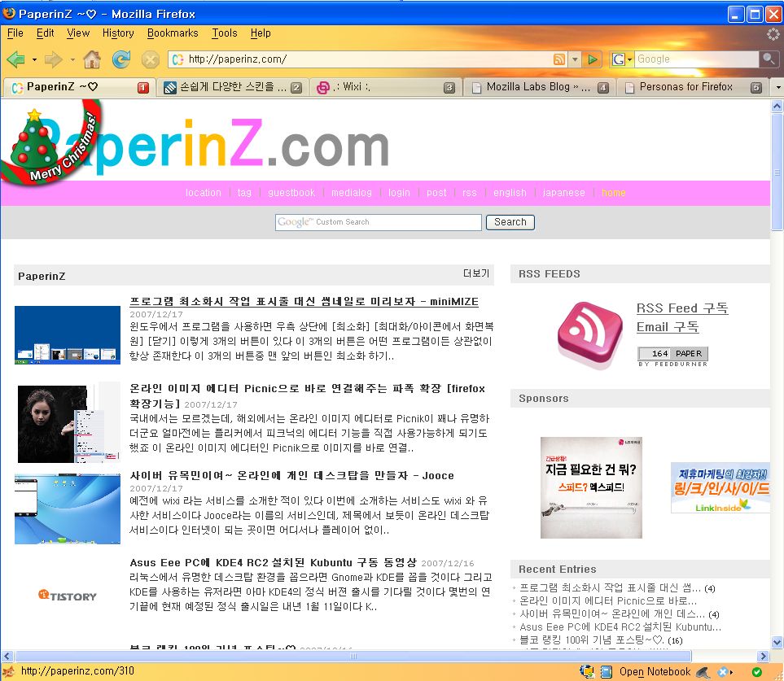Click the guestbook navigation link

click(291, 193)
